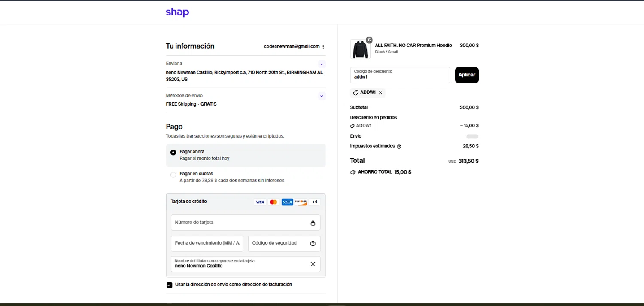This screenshot has width=644, height=306.
Task: Click the estimated taxes info icon
Action: point(399,147)
